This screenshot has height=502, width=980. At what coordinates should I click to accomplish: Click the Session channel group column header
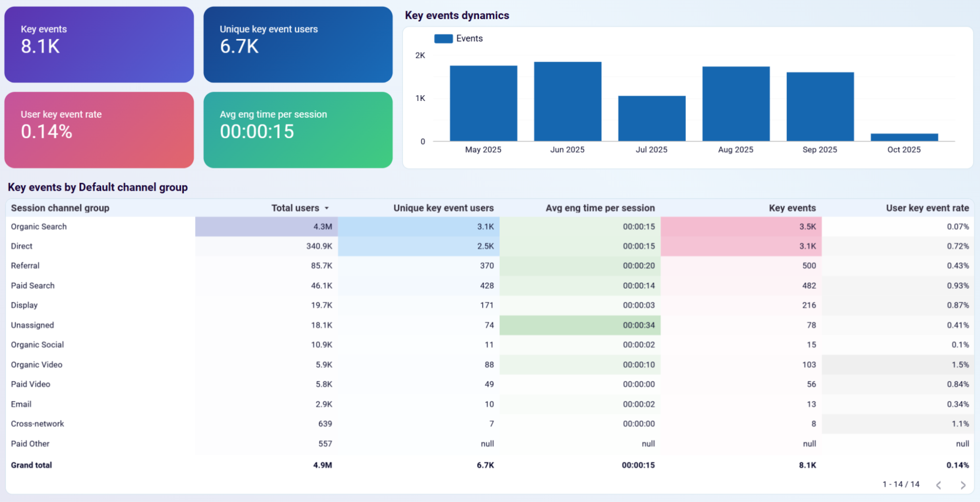(59, 208)
